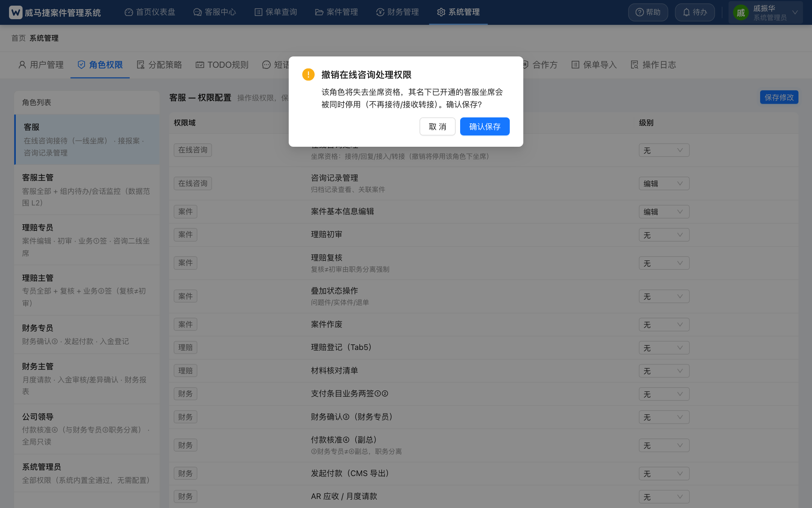Click 理赔 tag in 材料核对清单 row
812x508 pixels.
[185, 371]
